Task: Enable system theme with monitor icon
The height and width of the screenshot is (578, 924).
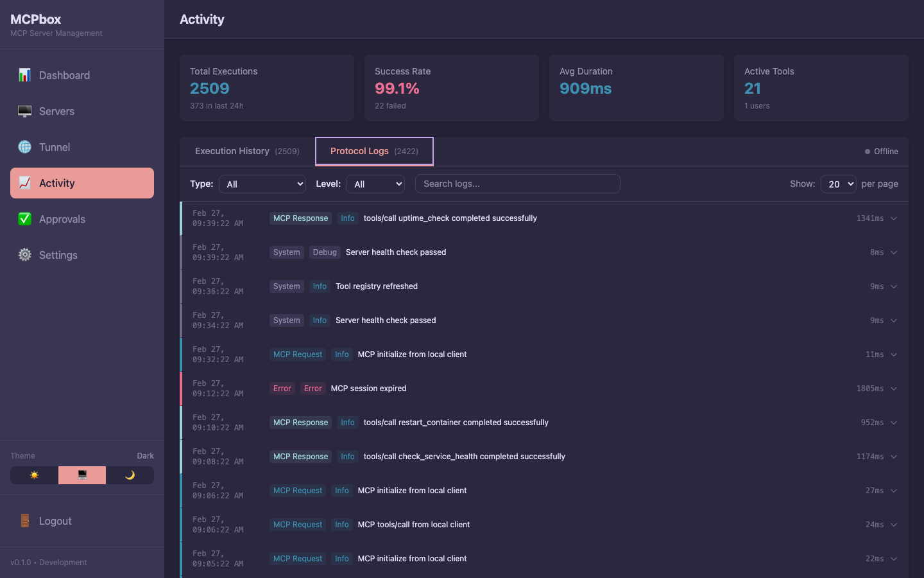Action: [x=81, y=475]
